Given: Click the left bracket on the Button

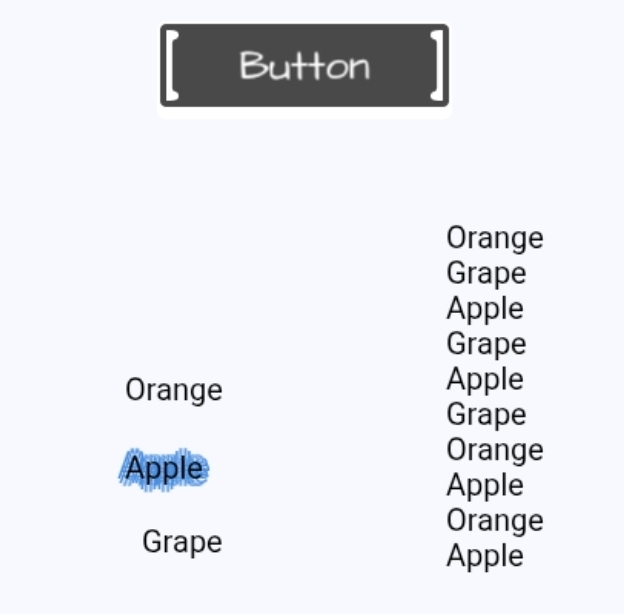Looking at the screenshot, I should click(x=171, y=66).
